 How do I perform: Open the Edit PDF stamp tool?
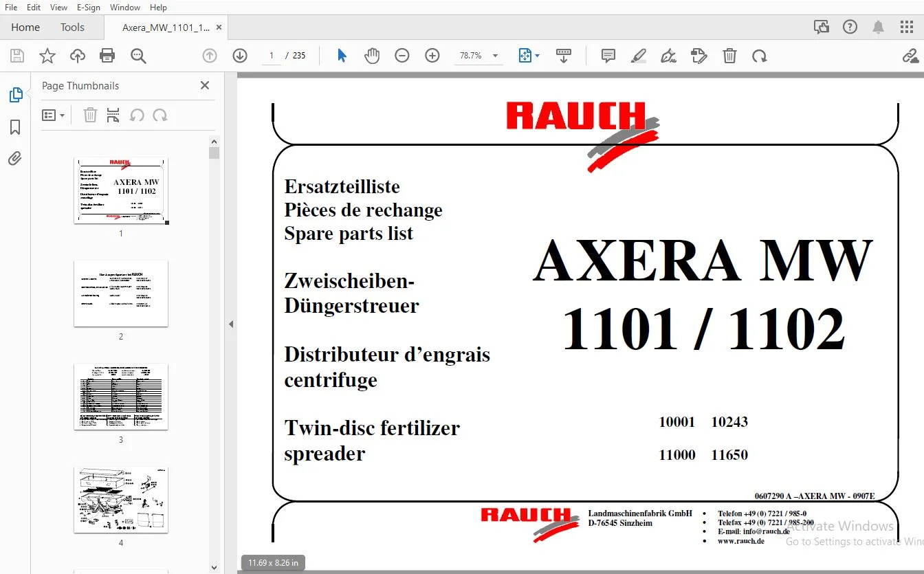(x=699, y=56)
